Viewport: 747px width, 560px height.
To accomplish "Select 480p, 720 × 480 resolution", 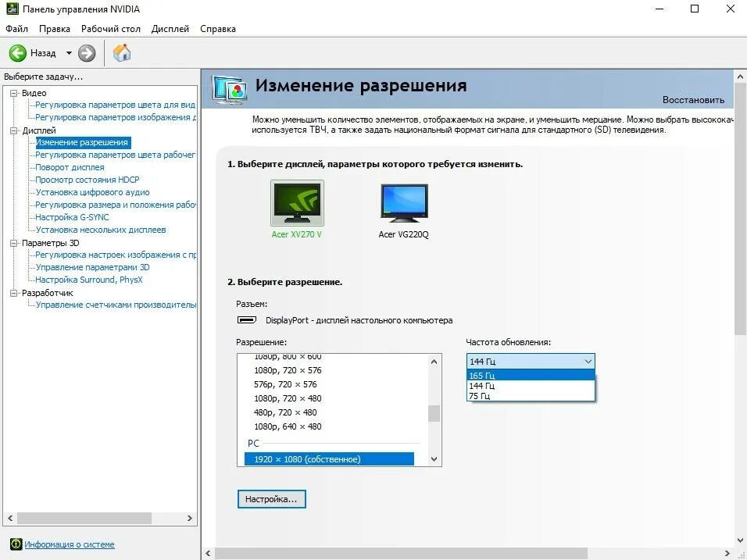I will tap(285, 412).
